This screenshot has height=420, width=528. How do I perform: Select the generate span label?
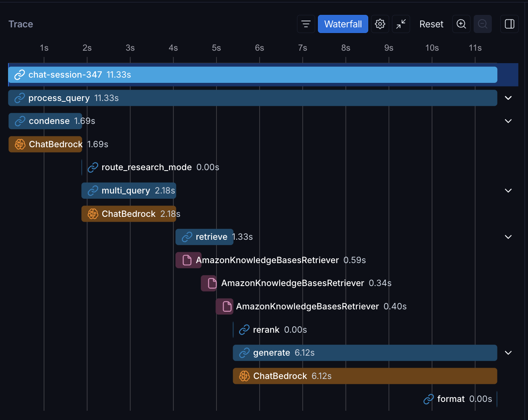[272, 353]
